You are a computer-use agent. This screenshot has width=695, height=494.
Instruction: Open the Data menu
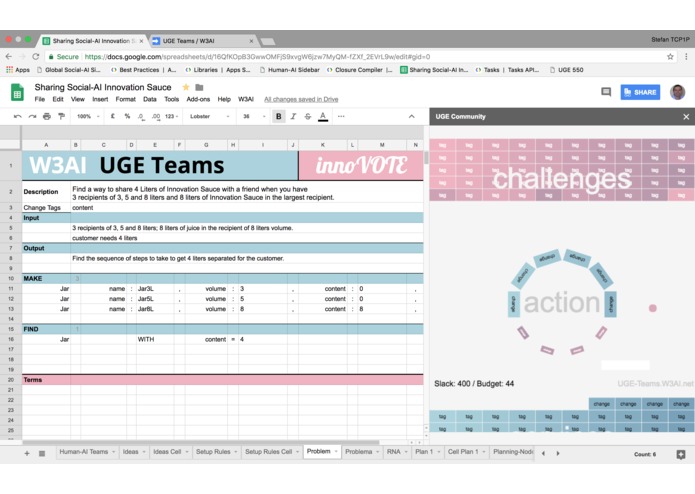coord(150,99)
